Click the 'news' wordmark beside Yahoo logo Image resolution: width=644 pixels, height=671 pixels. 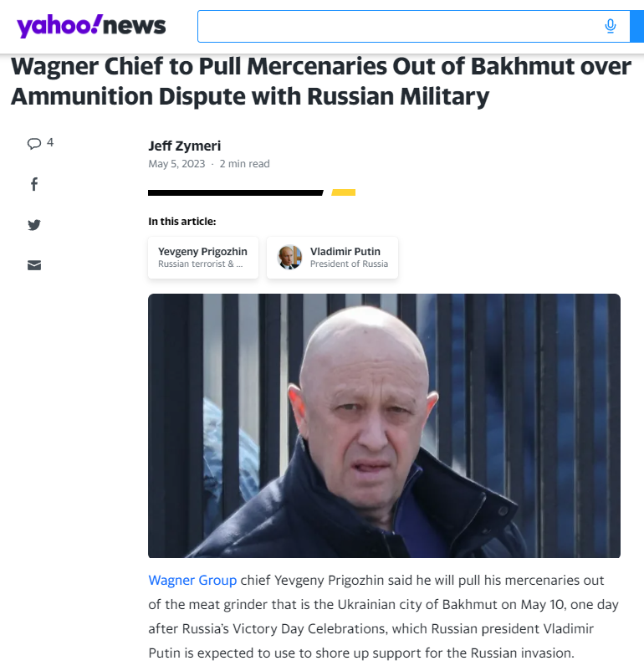[135, 26]
